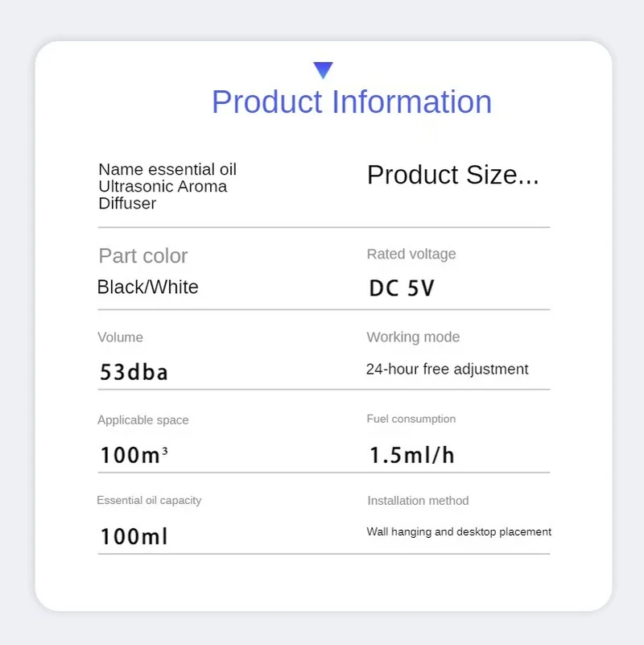This screenshot has height=645, width=644.
Task: Click the Applicable space label
Action: (x=142, y=420)
